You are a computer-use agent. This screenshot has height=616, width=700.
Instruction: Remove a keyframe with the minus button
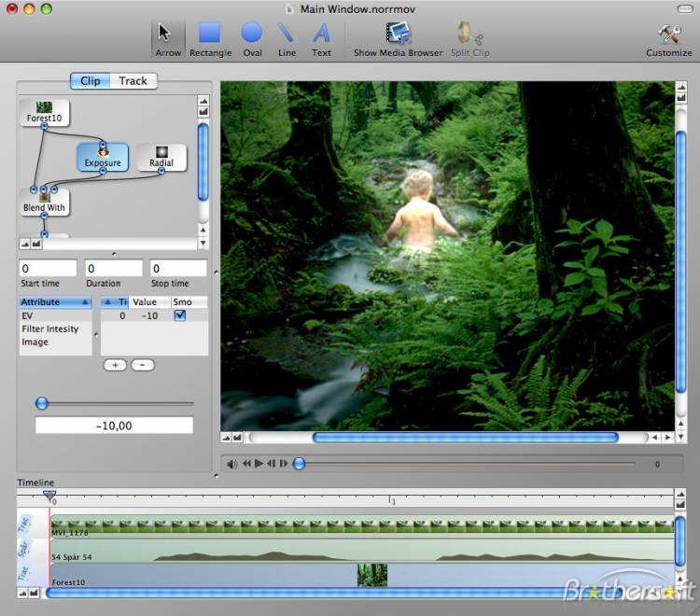[x=143, y=365]
